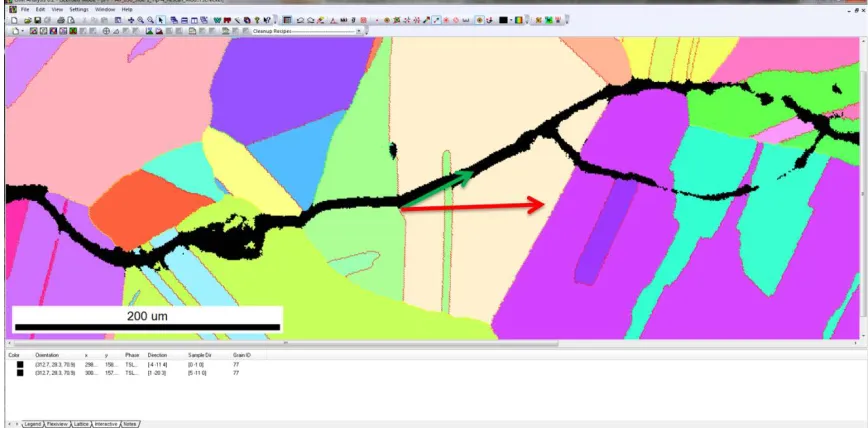The image size is (868, 432).
Task: Click the red asterisk toolbar icon
Action: tap(446, 20)
